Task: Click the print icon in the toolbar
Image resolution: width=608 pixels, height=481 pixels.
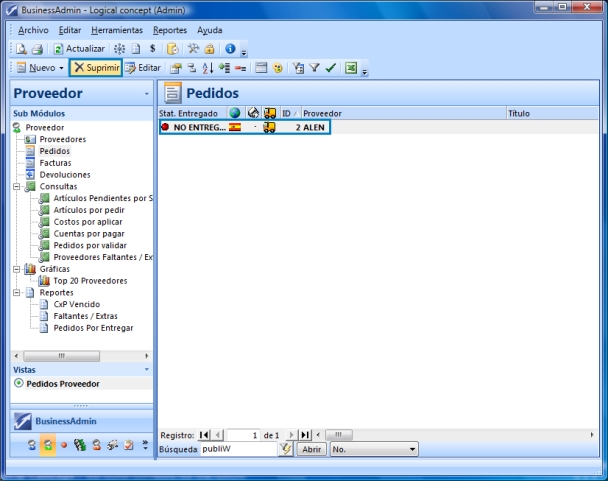Action: tap(37, 48)
